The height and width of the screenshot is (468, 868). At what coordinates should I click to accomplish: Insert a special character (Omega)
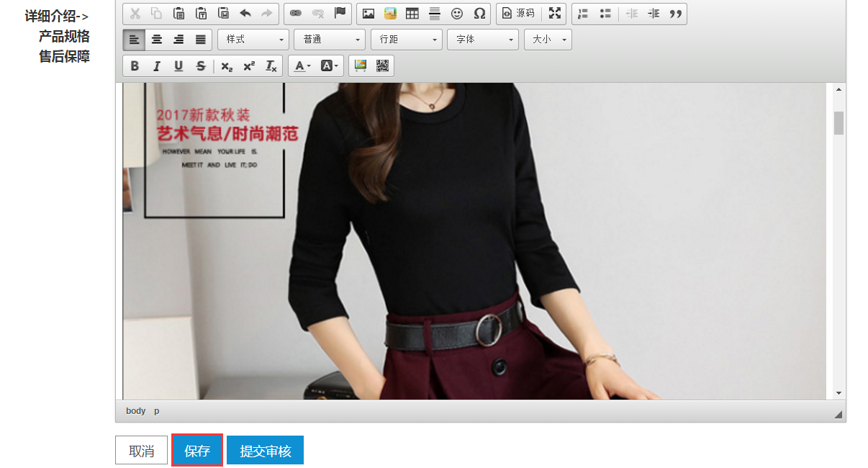479,14
